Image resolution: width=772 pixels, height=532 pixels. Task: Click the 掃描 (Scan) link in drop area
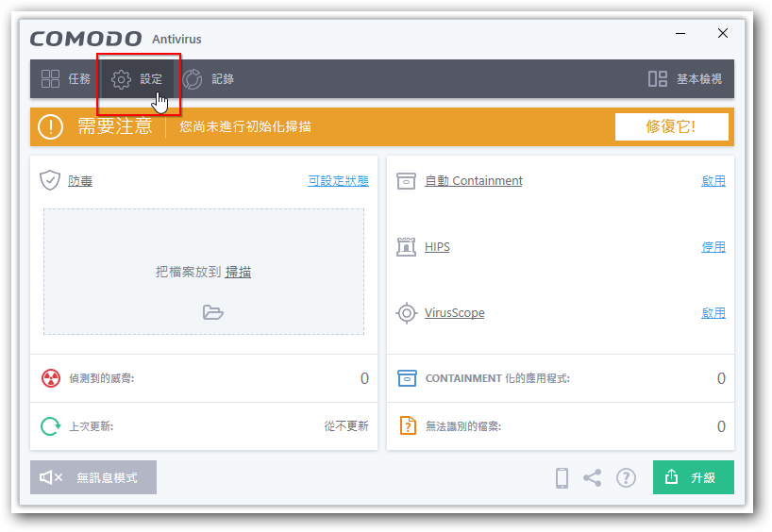click(x=238, y=272)
